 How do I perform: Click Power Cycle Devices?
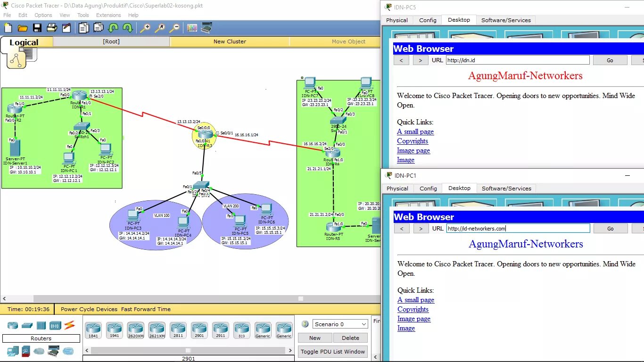pyautogui.click(x=89, y=309)
